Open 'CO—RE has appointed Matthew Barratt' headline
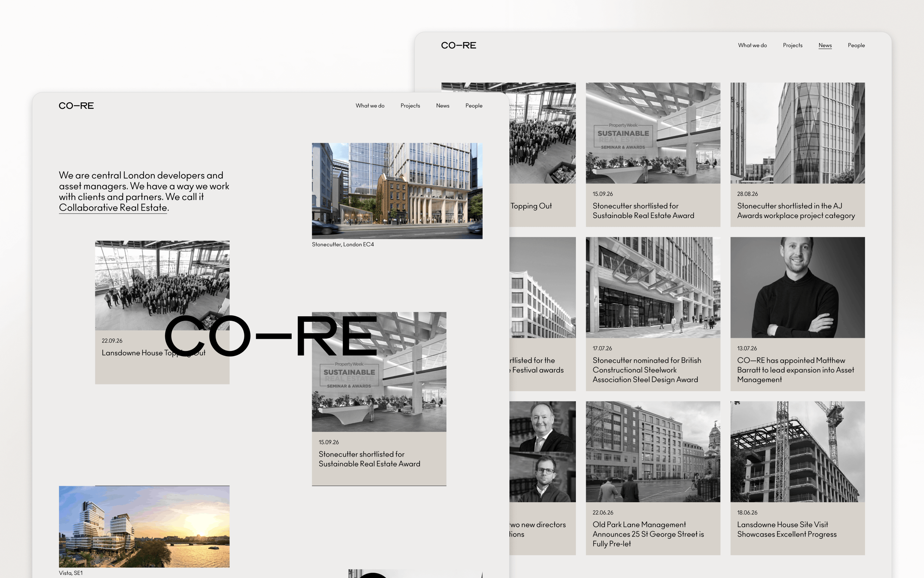This screenshot has width=924, height=578. pos(795,370)
